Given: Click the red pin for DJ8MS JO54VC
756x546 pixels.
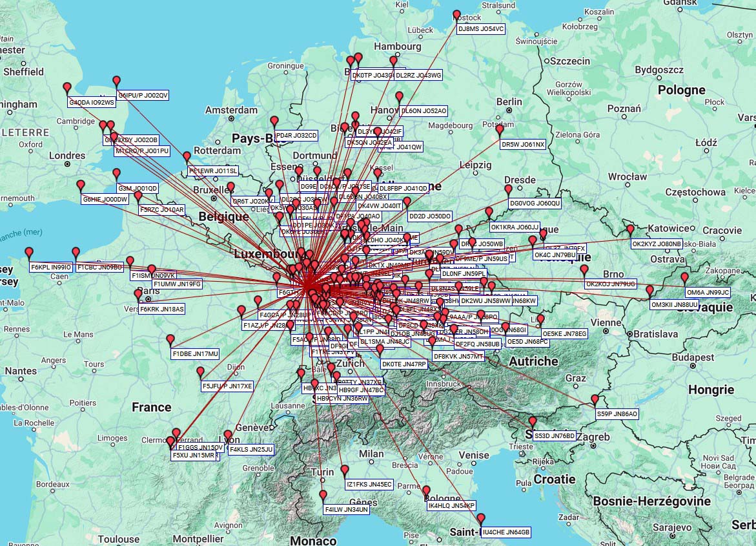Looking at the screenshot, I should [457, 15].
